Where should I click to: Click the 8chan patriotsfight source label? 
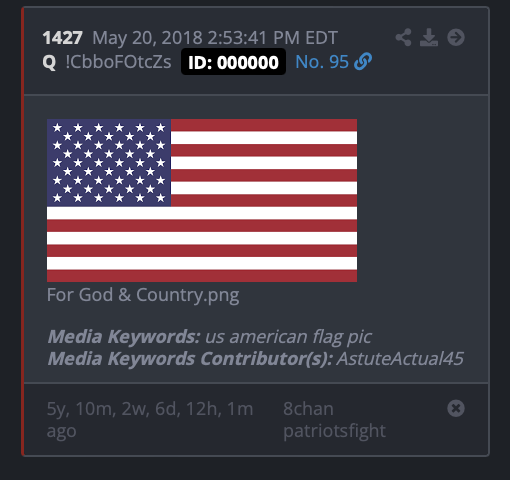pyautogui.click(x=334, y=419)
